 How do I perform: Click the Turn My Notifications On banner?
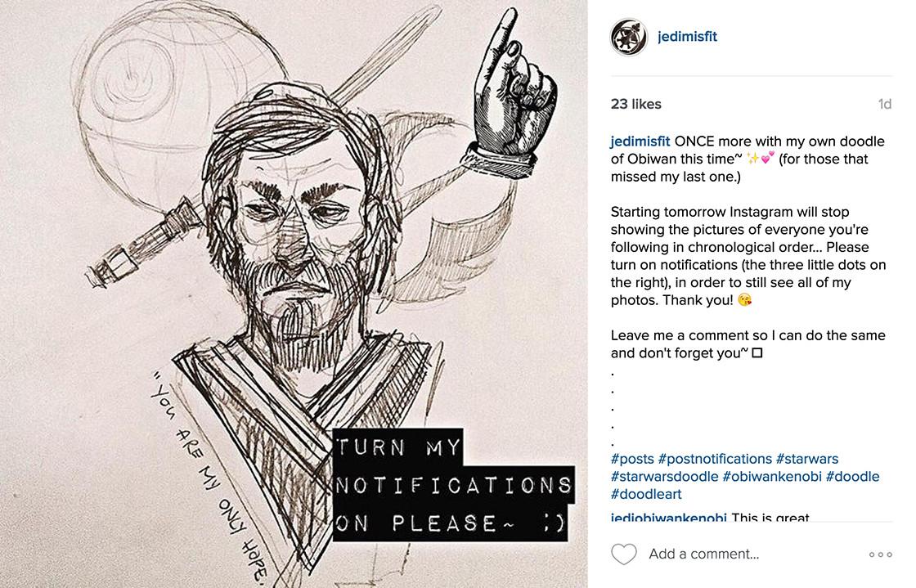(x=453, y=485)
